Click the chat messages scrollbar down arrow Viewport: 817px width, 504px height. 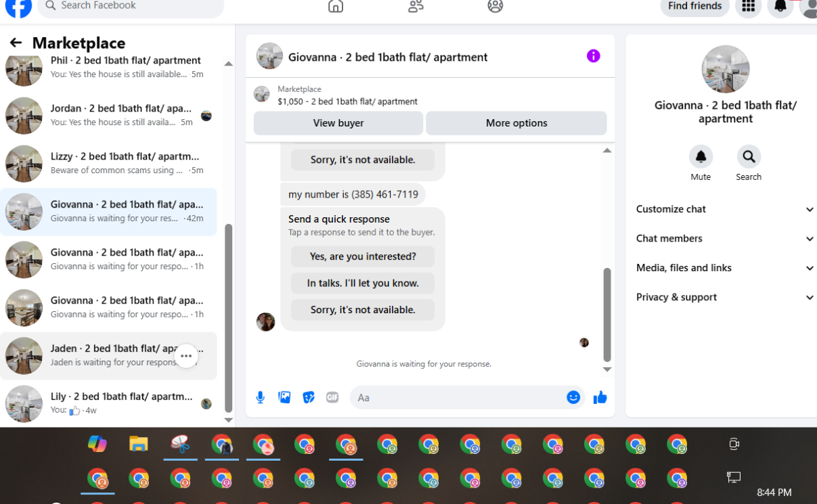point(607,369)
